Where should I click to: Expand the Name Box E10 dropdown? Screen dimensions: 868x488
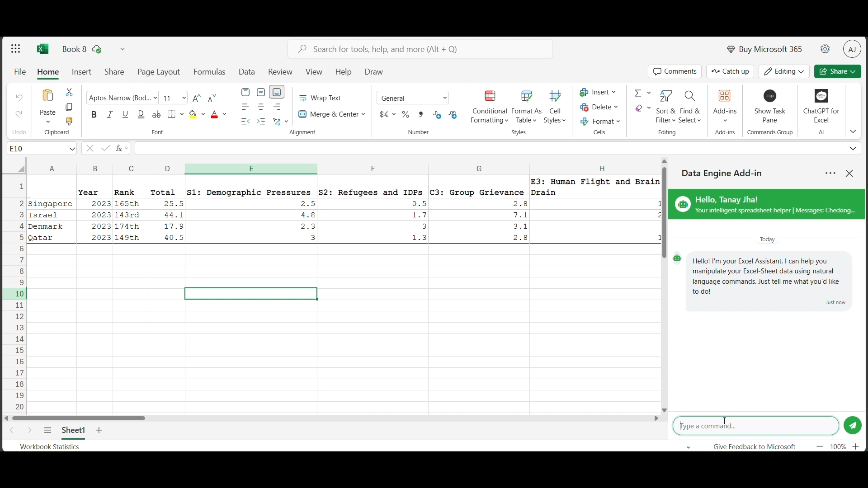[72, 149]
